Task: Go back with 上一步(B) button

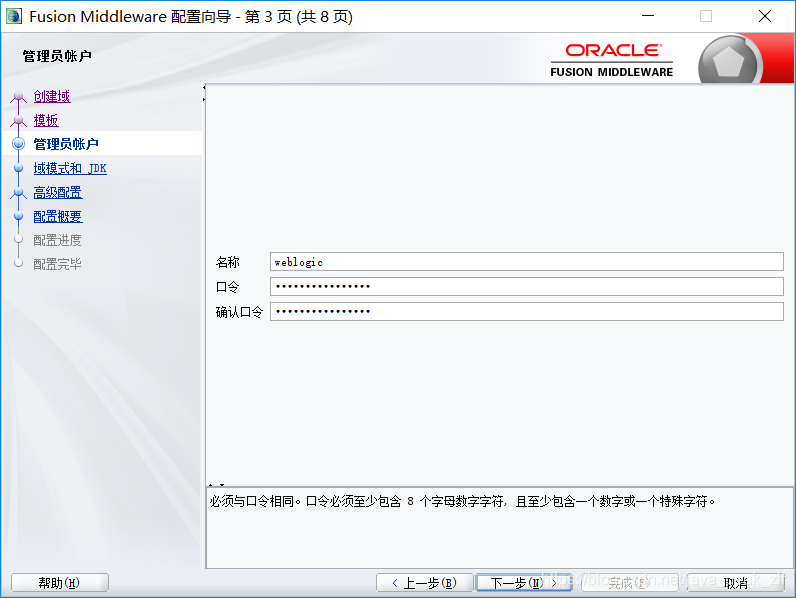Action: [x=424, y=583]
